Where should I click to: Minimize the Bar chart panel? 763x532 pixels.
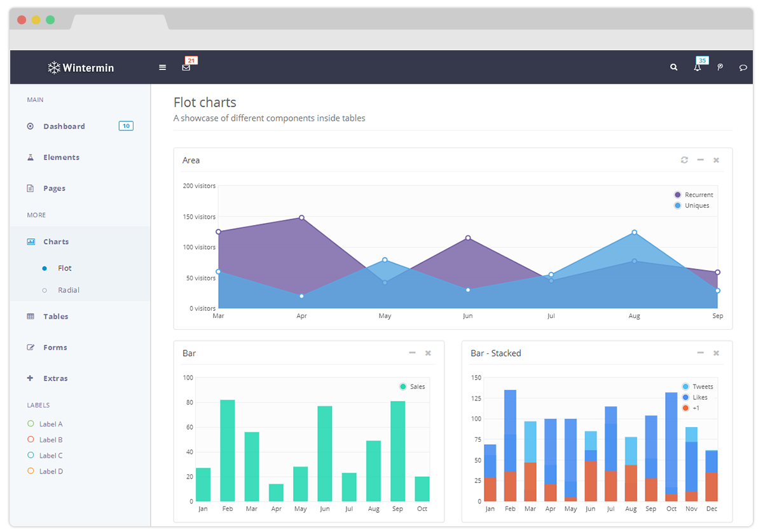click(412, 353)
